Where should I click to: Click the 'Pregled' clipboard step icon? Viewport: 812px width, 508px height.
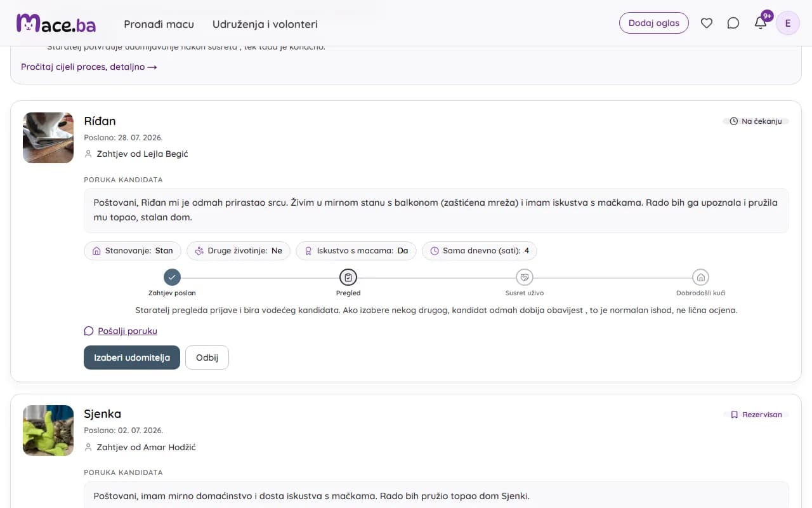click(x=348, y=277)
